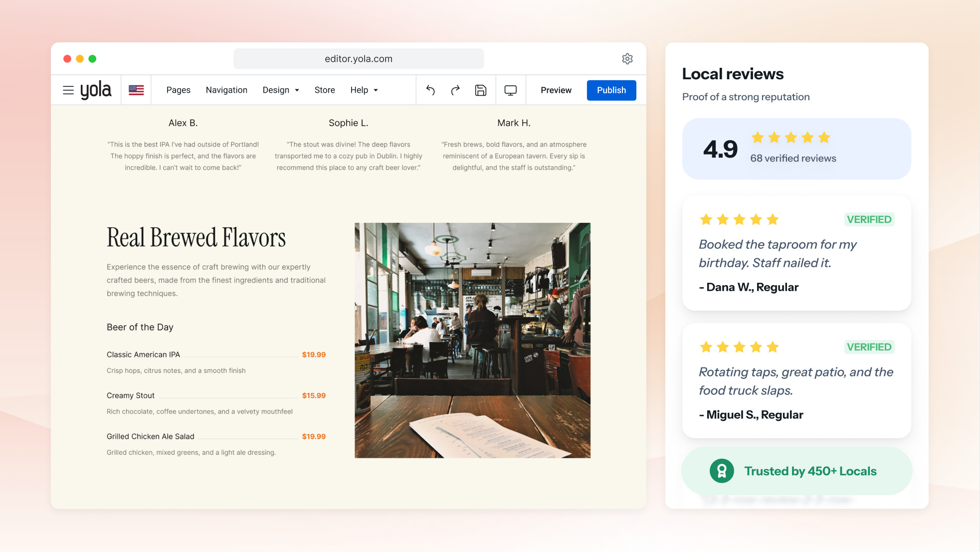Select the Real Brewed Flavors heading

pyautogui.click(x=196, y=238)
